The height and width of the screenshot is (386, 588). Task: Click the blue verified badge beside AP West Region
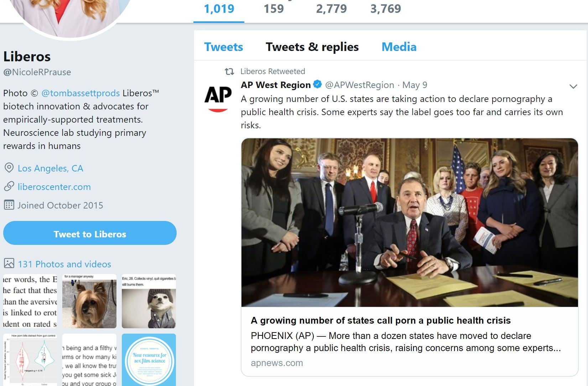317,85
